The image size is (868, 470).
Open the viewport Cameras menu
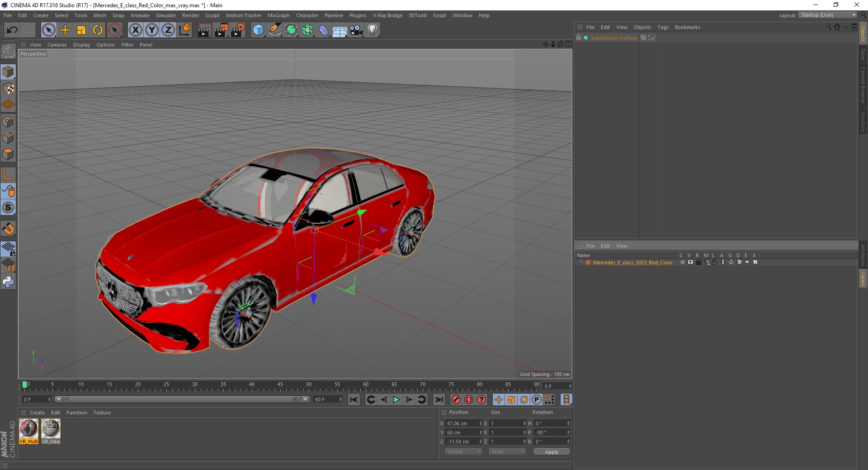click(x=57, y=45)
